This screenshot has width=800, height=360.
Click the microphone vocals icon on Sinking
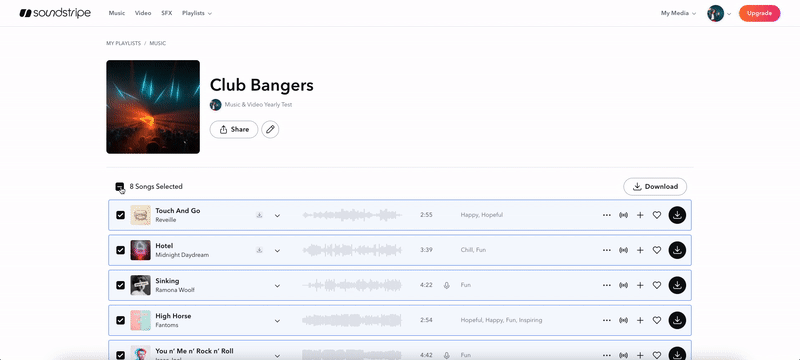point(446,286)
